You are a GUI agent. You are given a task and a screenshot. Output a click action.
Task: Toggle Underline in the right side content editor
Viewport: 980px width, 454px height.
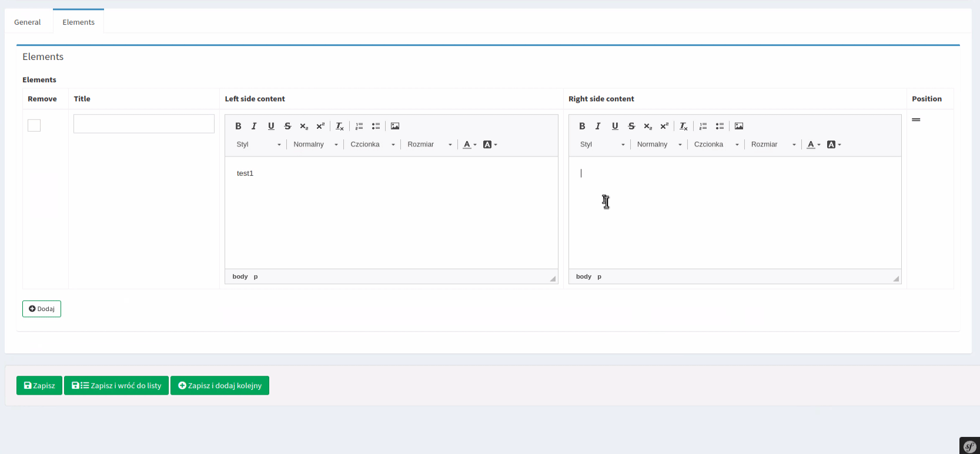[615, 126]
